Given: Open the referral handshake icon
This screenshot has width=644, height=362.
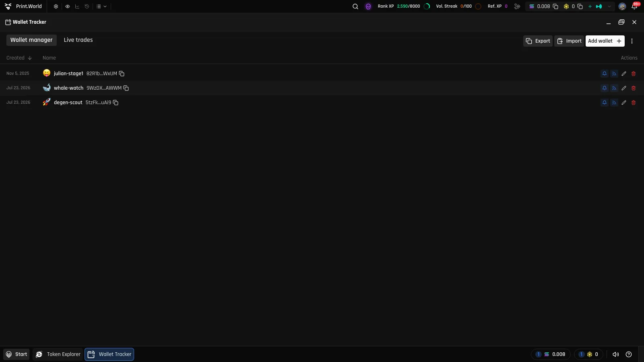Looking at the screenshot, I should click(x=517, y=6).
